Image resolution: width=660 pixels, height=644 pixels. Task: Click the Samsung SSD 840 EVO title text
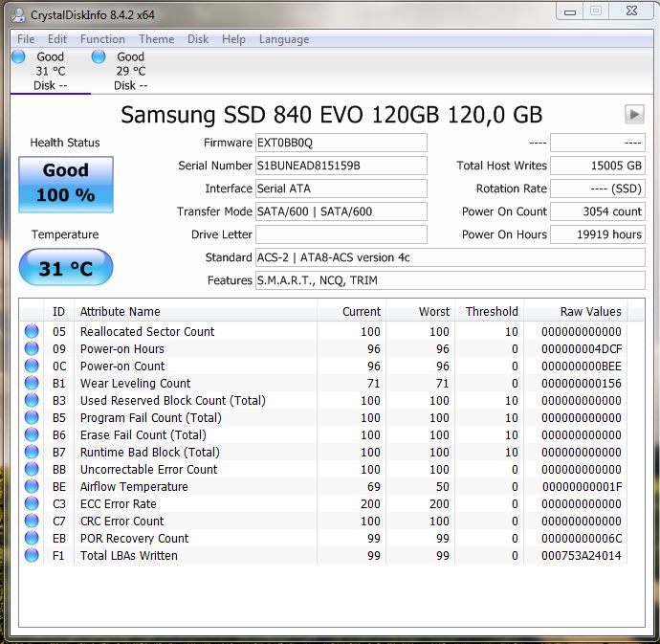pos(332,115)
